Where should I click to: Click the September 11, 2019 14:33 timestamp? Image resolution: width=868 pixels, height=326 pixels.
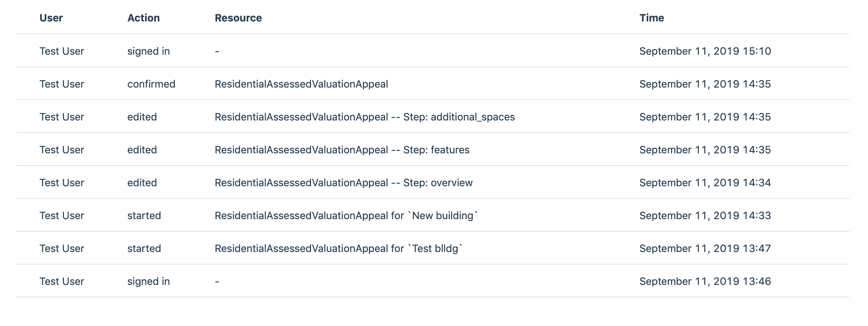pos(705,216)
